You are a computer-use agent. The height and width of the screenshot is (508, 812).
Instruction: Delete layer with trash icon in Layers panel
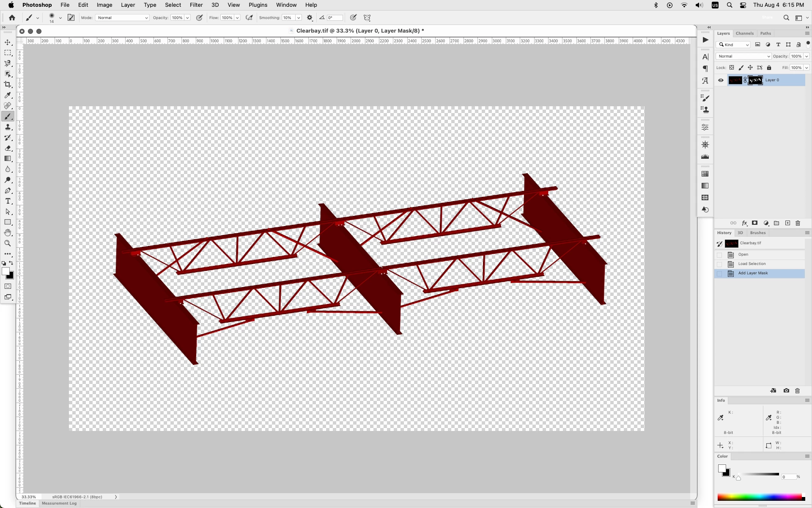pos(798,223)
